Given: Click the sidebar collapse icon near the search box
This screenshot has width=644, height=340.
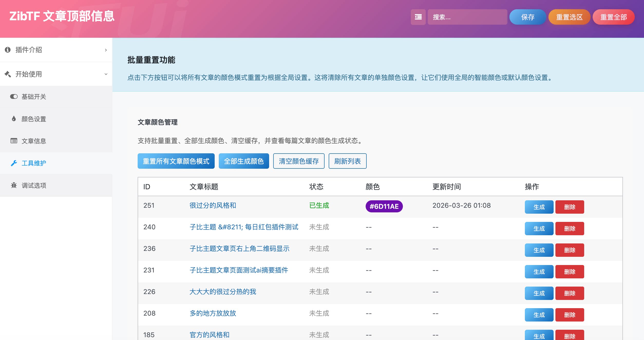Looking at the screenshot, I should click(x=418, y=17).
